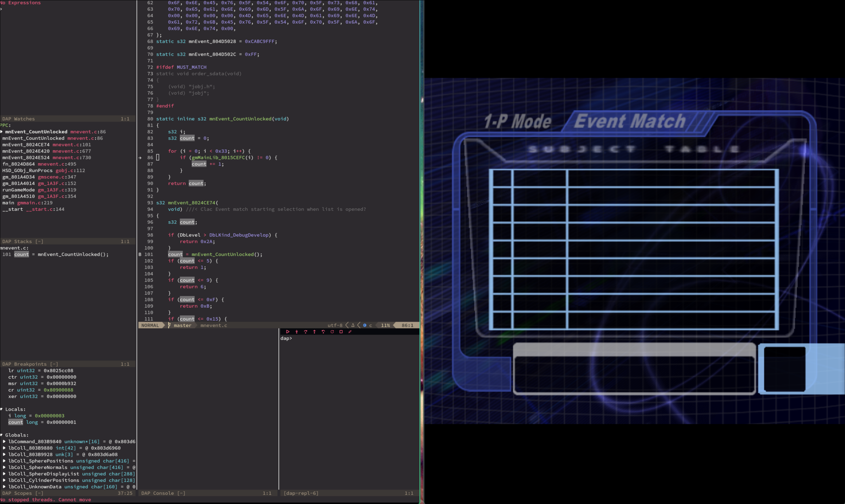Click the git branch icon beside master
845x504 pixels.
[x=169, y=325]
